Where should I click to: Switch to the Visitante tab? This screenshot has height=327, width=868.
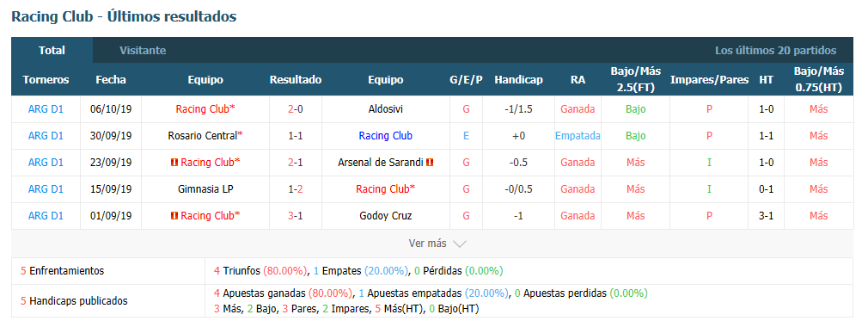tap(143, 51)
